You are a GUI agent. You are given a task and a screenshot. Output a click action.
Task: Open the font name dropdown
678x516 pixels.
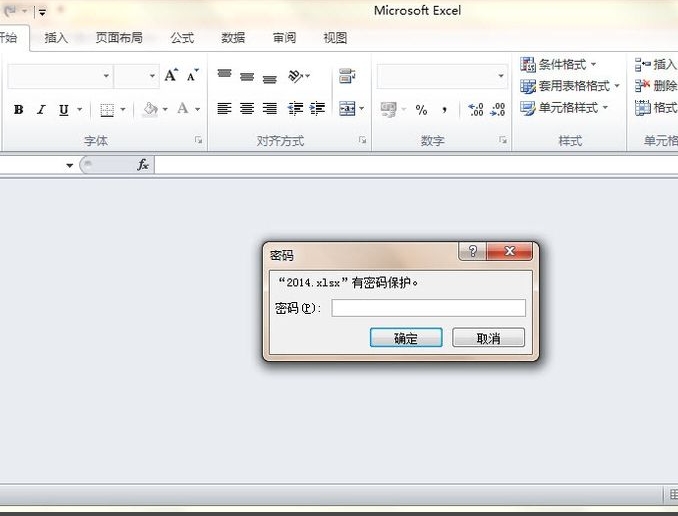[x=106, y=76]
